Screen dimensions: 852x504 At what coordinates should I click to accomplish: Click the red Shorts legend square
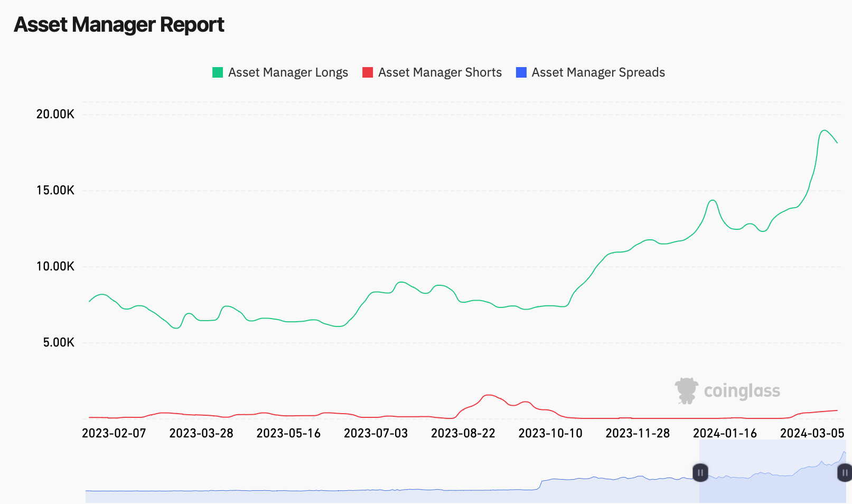tap(368, 72)
